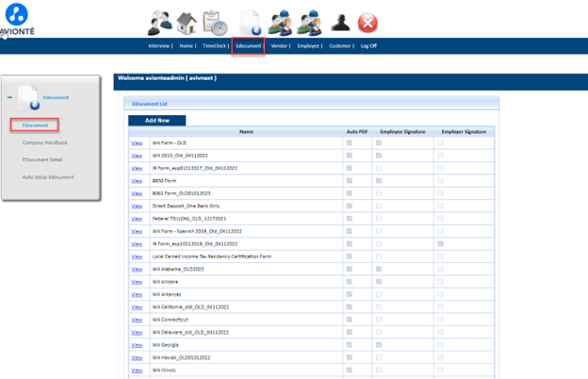Open Auto Setup Edocument in sidebar

point(48,177)
